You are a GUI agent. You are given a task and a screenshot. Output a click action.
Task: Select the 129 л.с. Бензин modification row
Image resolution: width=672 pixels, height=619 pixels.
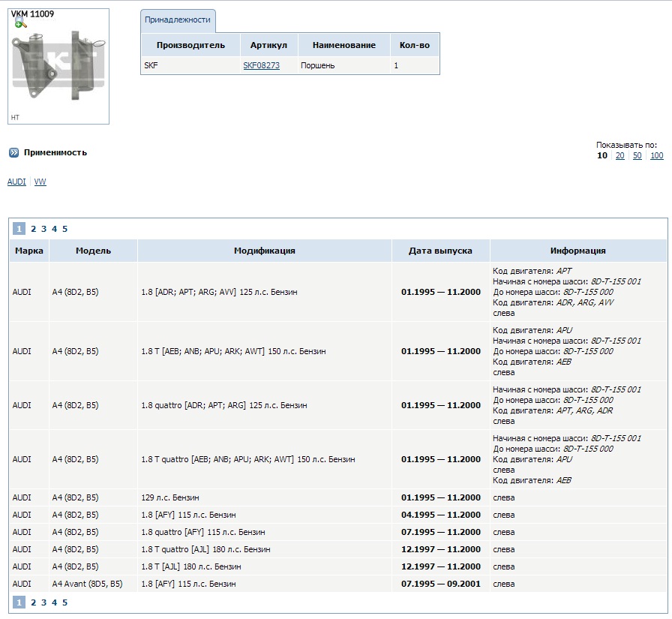click(x=338, y=497)
